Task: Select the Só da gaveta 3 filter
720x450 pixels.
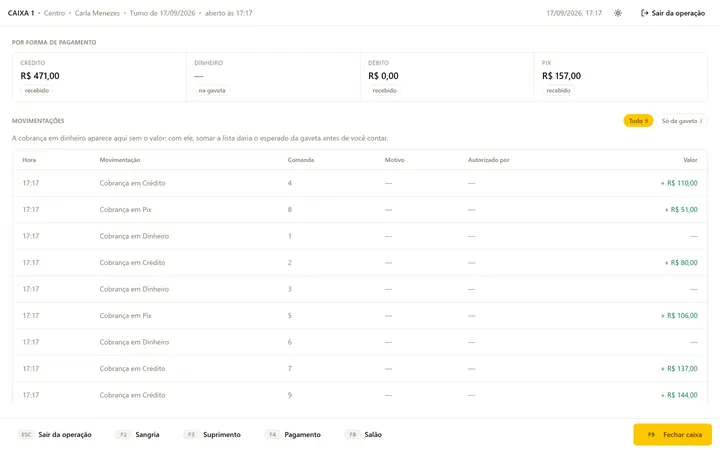Action: point(682,121)
